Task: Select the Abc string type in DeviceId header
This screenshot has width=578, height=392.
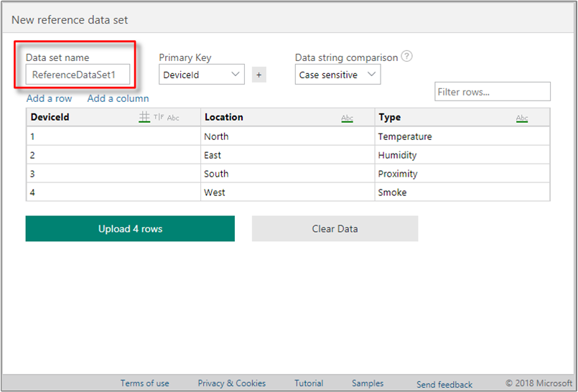Action: click(x=173, y=118)
